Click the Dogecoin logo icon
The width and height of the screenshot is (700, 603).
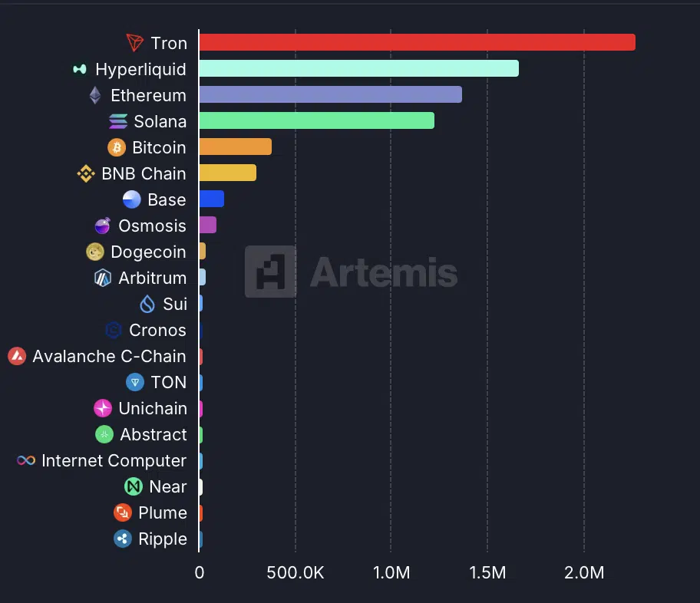(x=95, y=252)
